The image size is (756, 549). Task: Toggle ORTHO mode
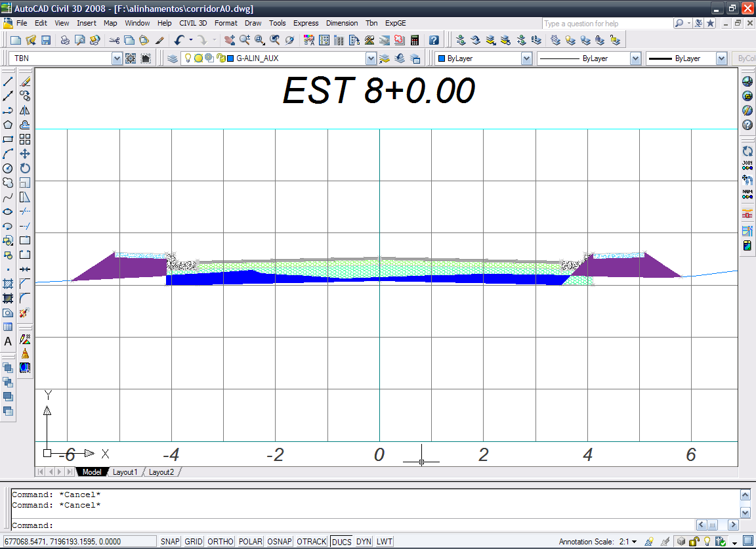click(220, 541)
